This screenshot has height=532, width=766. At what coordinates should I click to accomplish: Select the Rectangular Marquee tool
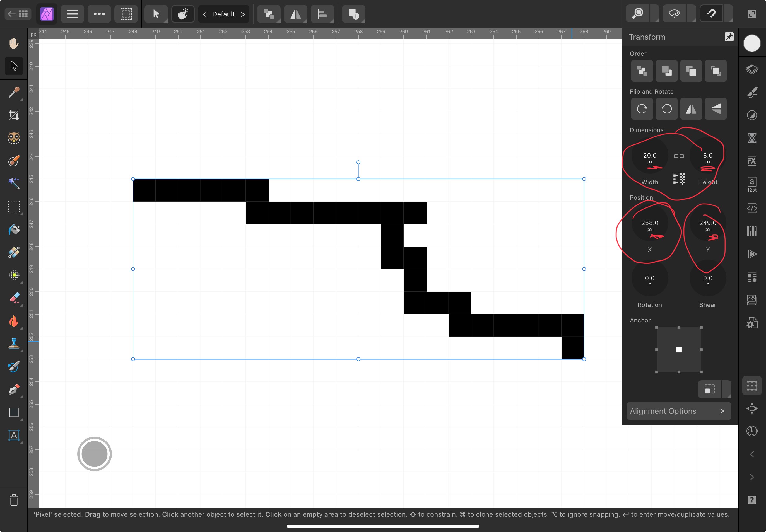click(14, 206)
